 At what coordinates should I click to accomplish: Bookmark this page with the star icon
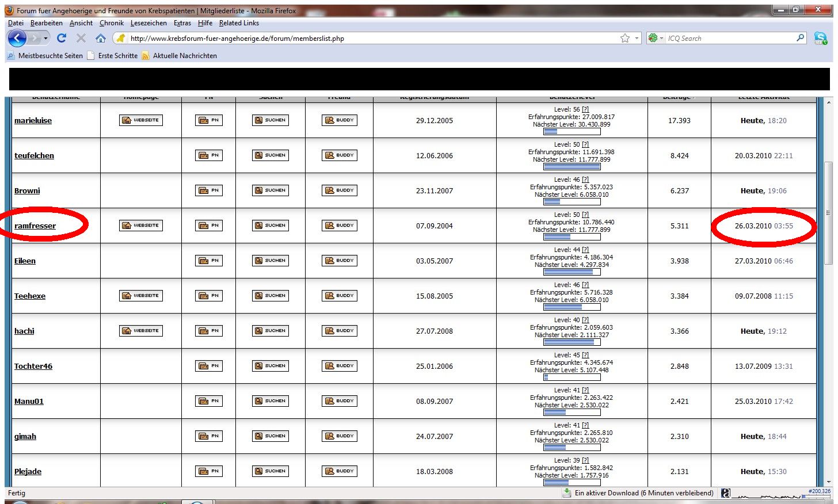point(625,38)
